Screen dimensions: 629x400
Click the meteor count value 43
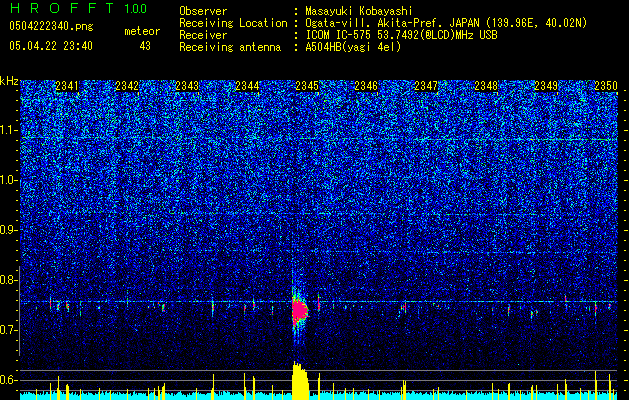pyautogui.click(x=145, y=46)
